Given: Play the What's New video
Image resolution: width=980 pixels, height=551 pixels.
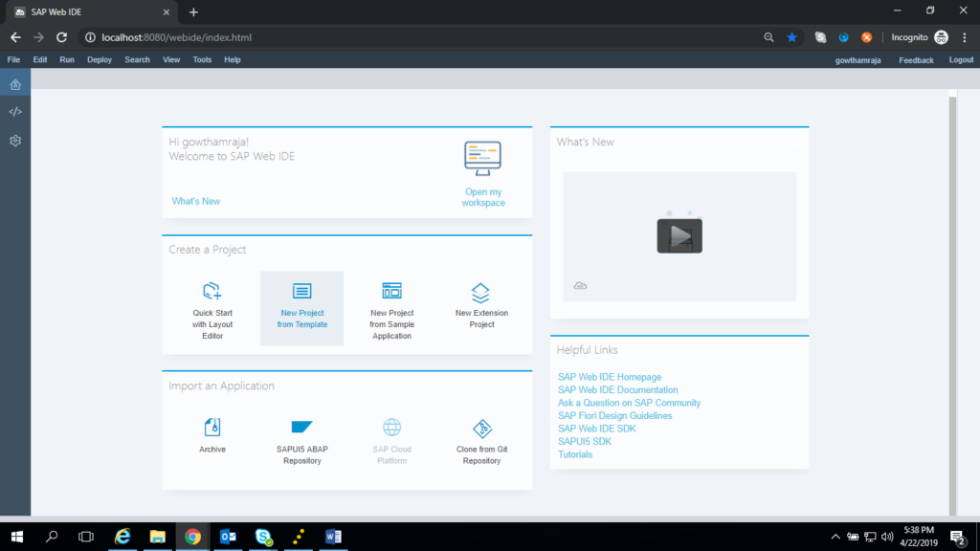Looking at the screenshot, I should [x=679, y=236].
